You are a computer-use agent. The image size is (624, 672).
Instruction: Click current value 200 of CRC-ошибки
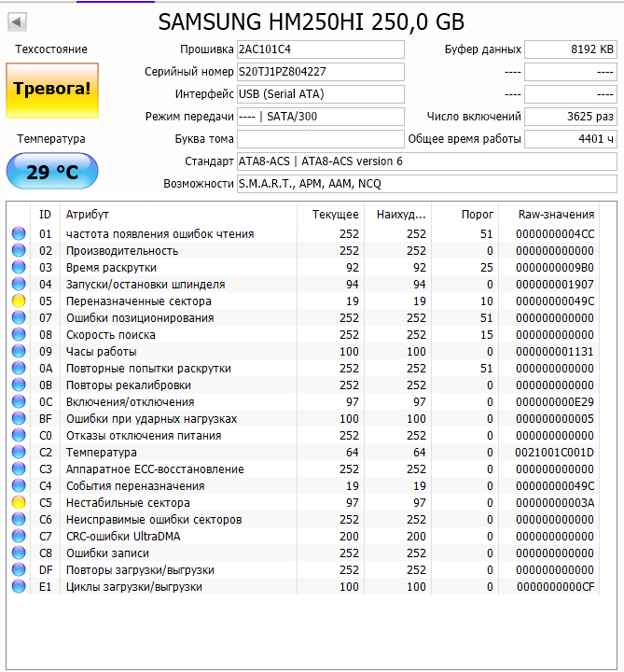[349, 536]
